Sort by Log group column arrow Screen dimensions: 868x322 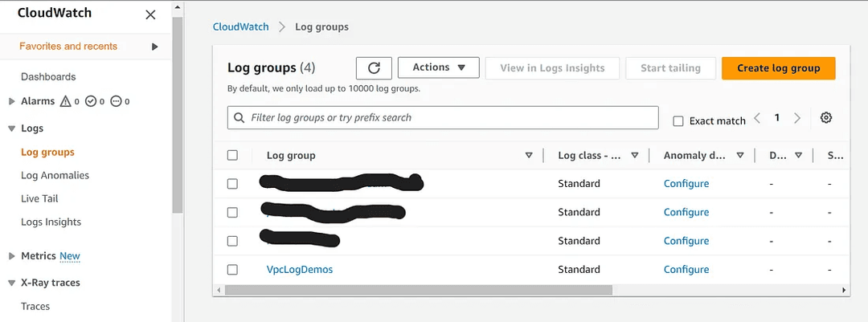(529, 156)
